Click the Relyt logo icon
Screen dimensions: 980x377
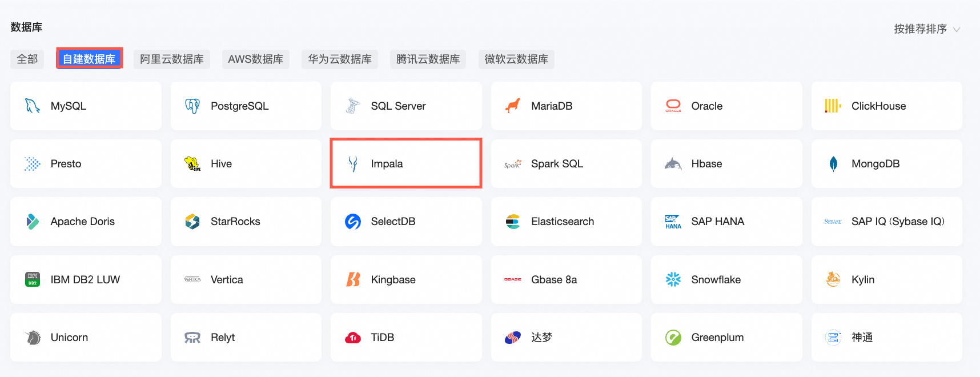pyautogui.click(x=192, y=338)
